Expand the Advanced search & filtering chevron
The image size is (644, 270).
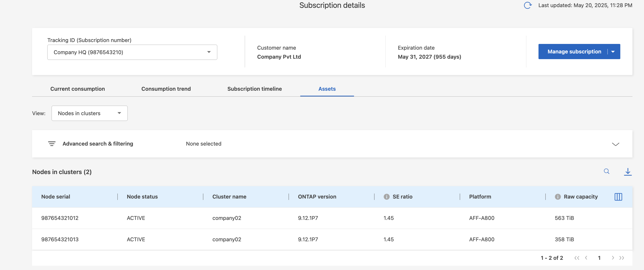coord(615,144)
